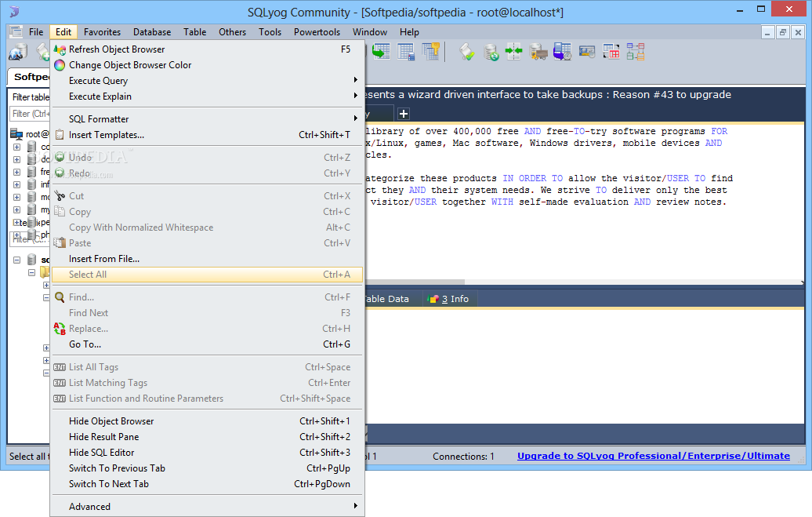The image size is (812, 517).
Task: Click table with green arrow toolbar icon
Action: [x=381, y=52]
